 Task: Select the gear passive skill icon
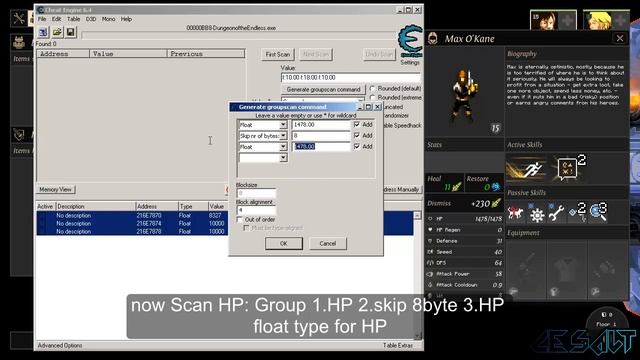pos(537,214)
